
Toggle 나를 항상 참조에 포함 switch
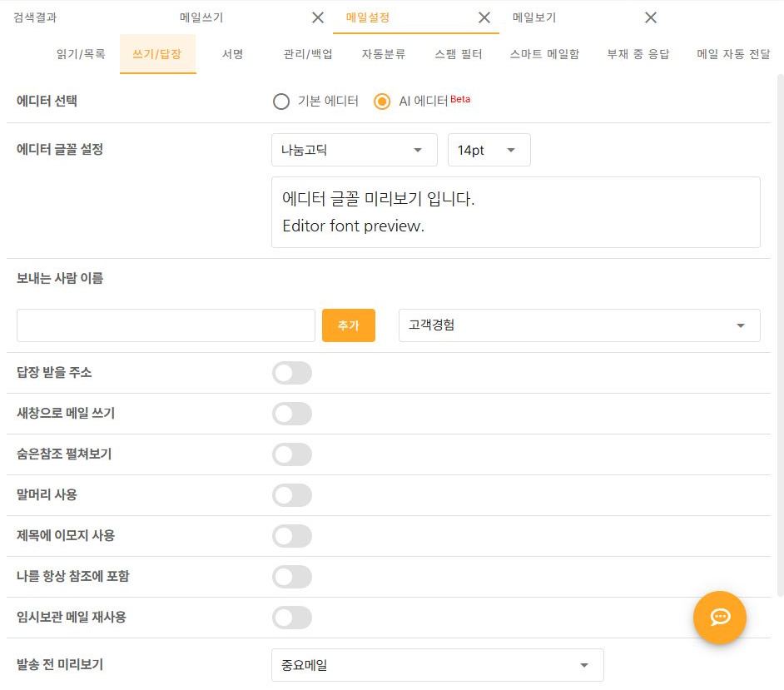pyautogui.click(x=292, y=577)
